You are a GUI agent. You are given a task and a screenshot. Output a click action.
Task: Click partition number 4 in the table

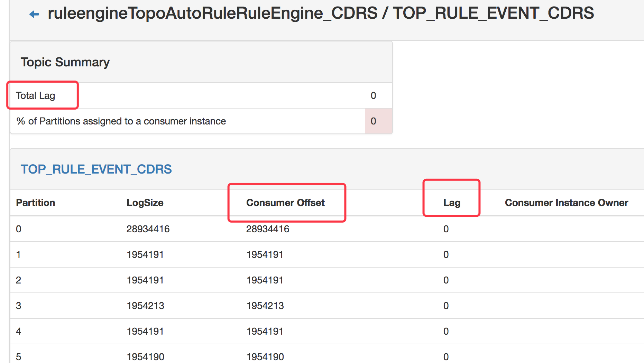click(x=19, y=331)
